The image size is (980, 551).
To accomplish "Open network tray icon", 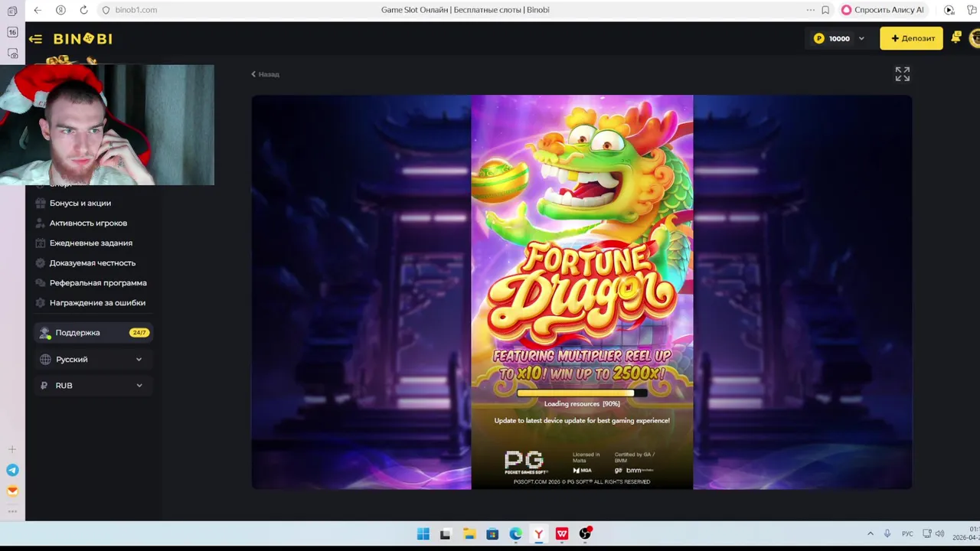I will coord(926,533).
